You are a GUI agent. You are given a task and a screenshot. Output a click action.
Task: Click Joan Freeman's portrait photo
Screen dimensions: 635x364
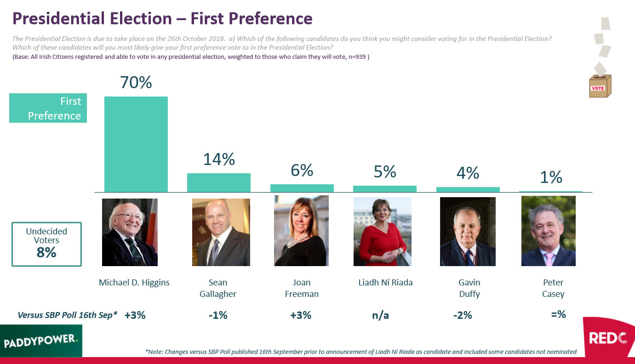(x=301, y=231)
